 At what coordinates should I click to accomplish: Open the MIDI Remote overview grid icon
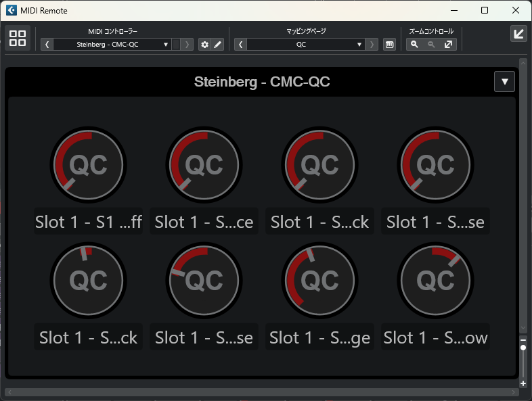point(18,38)
